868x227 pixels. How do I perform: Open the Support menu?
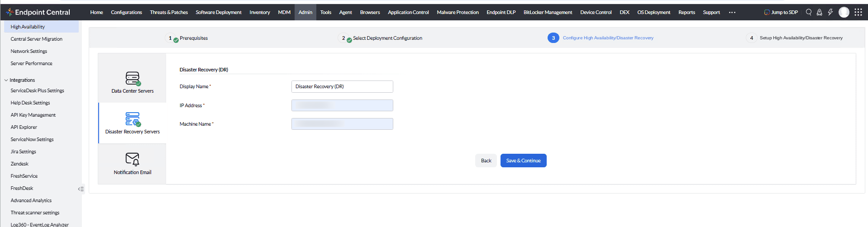[711, 12]
